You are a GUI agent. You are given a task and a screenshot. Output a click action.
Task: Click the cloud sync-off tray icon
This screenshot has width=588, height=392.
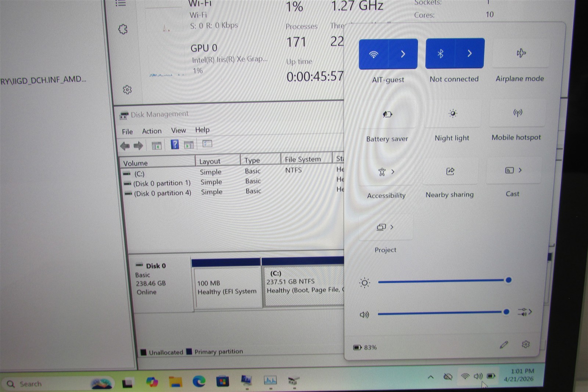pyautogui.click(x=448, y=377)
